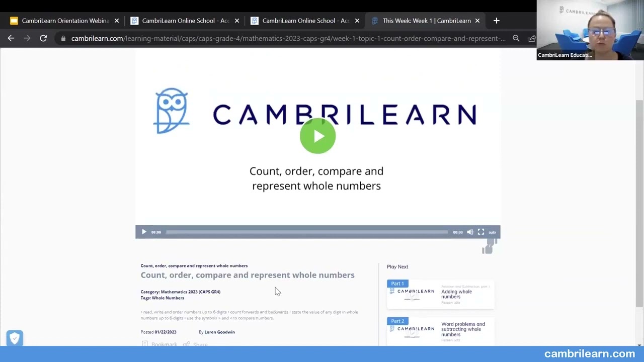The image size is (644, 362).
Task: Open Part 2 Word problems and subtracting video
Action: [440, 330]
